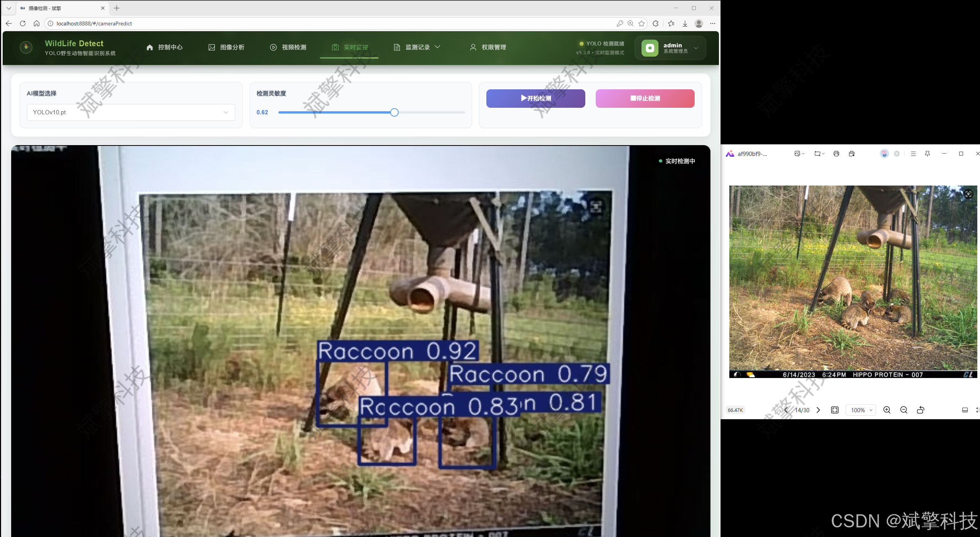This screenshot has height=537, width=980.
Task: Switch to the 视频检测 tab
Action: point(288,47)
